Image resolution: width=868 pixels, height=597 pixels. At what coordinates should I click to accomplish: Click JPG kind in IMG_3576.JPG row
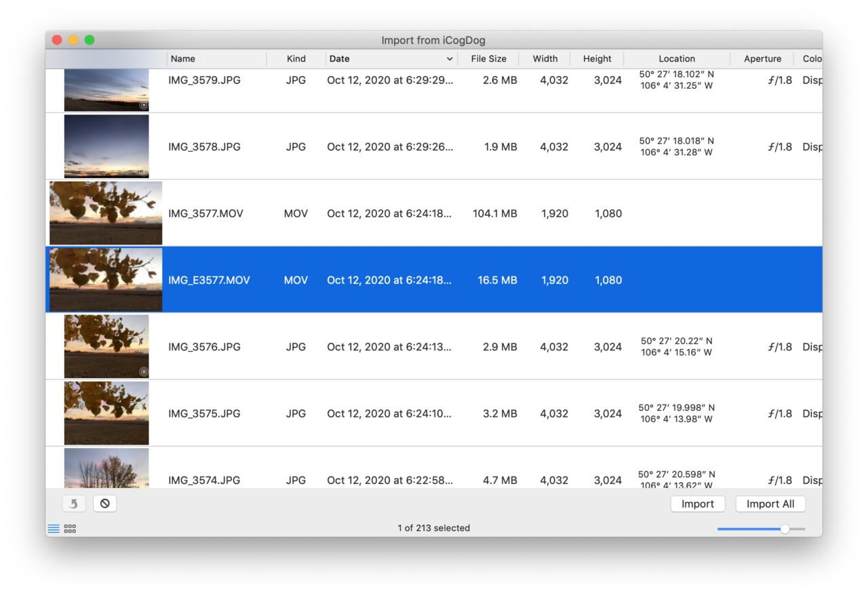point(296,346)
